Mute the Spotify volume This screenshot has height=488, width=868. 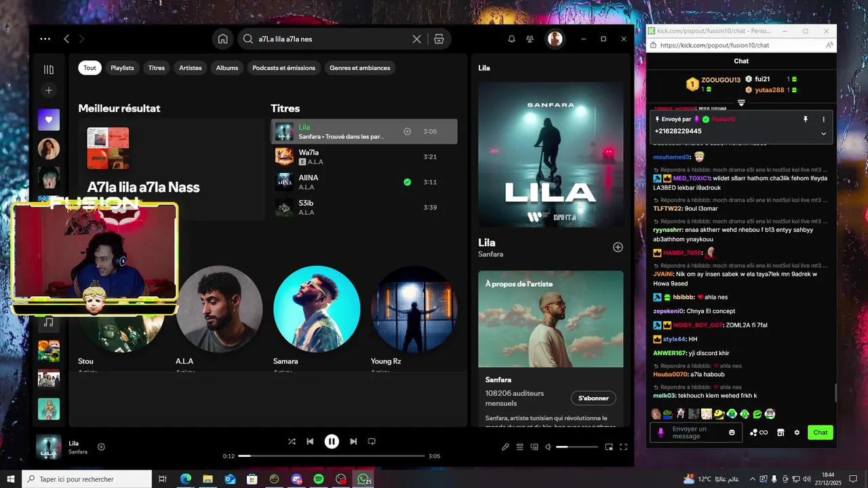pos(548,447)
